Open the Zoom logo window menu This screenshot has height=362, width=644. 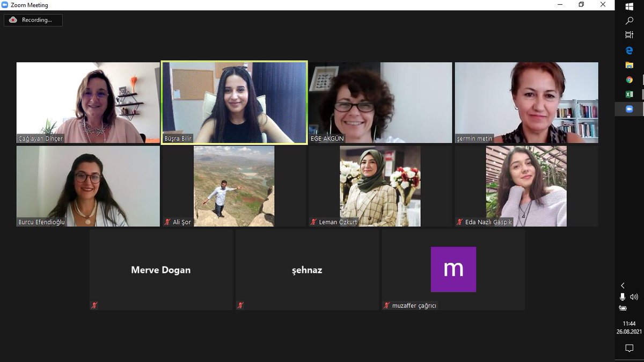[x=5, y=5]
